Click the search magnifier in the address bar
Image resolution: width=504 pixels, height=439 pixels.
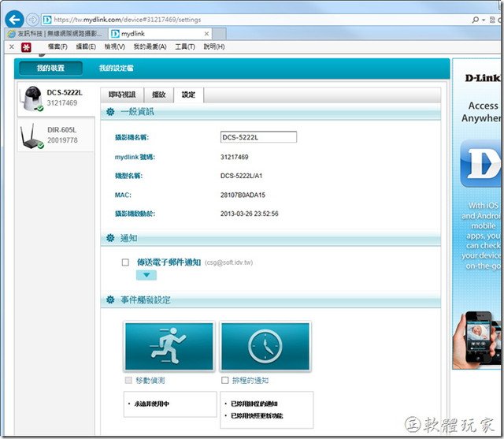click(x=475, y=20)
